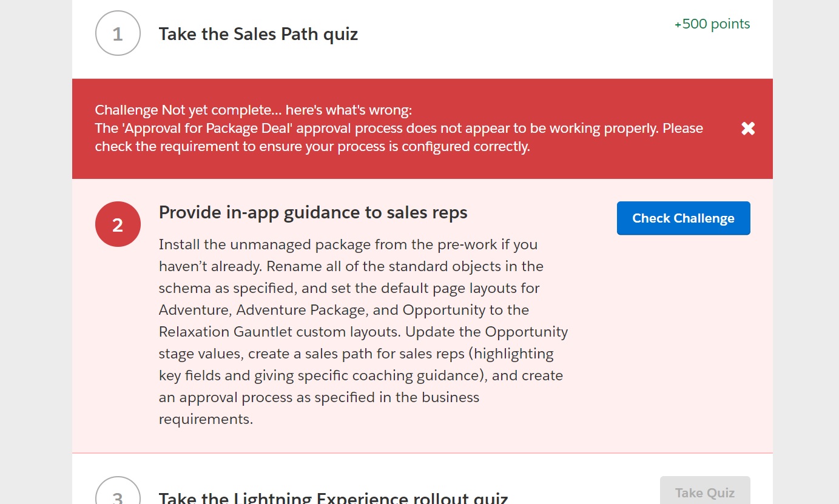Select the Provide in-app guidance heading
Image resolution: width=839 pixels, height=504 pixels.
pyautogui.click(x=313, y=212)
